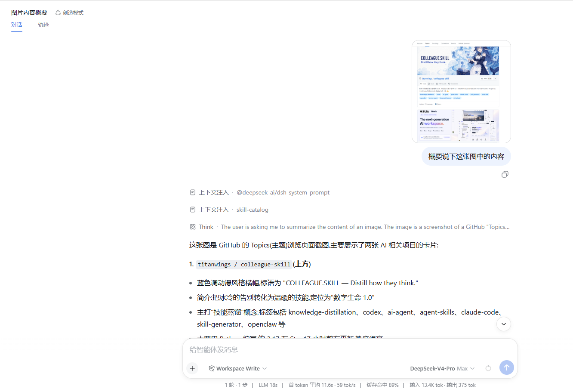The width and height of the screenshot is (573, 392).
Task: Jump to bottom with down-chevron button
Action: point(504,324)
